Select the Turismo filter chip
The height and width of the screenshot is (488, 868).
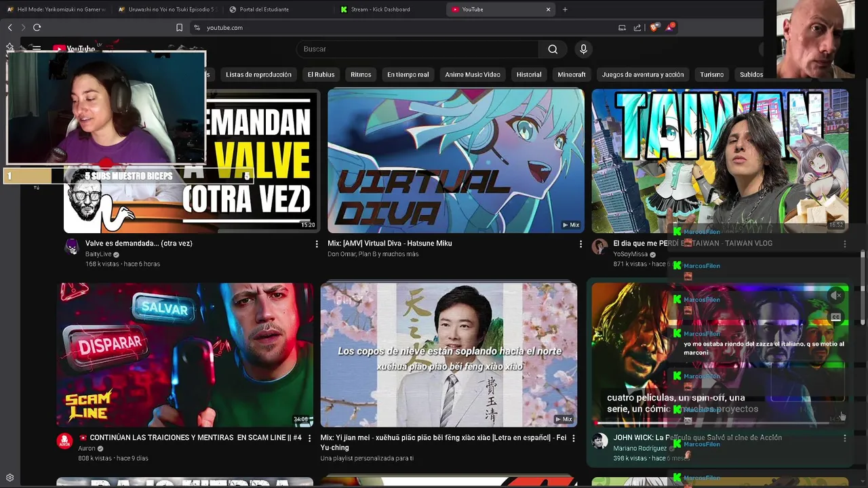pos(712,75)
